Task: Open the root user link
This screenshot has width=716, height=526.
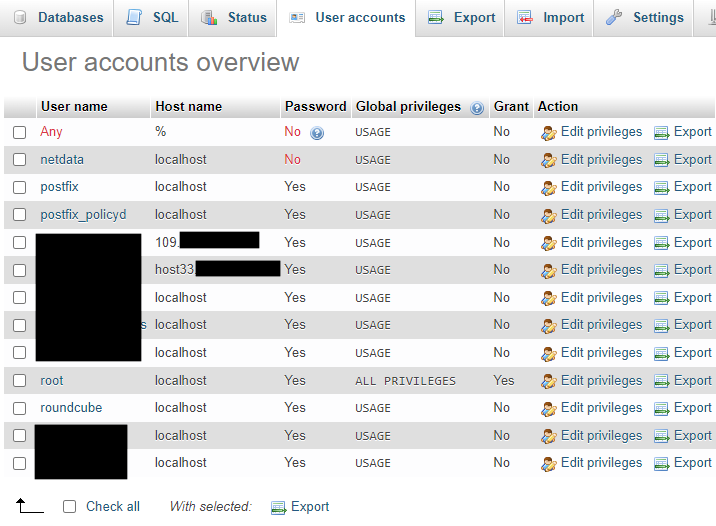Action: pyautogui.click(x=52, y=380)
